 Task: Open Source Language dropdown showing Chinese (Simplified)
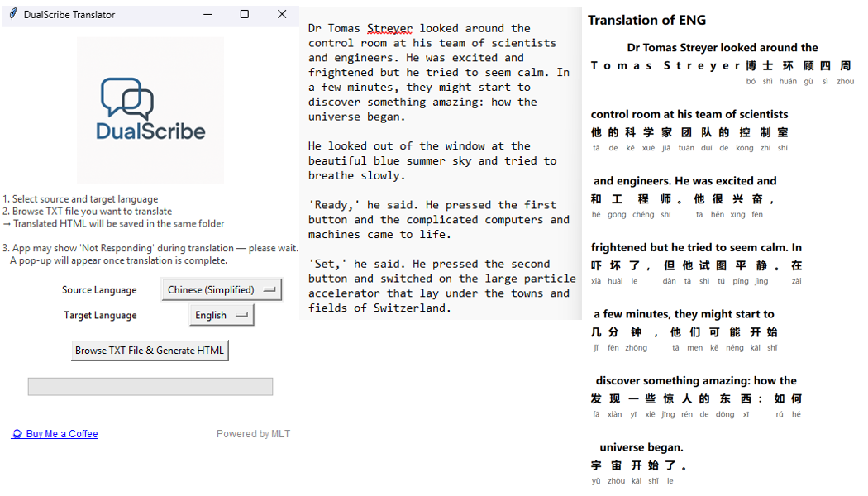pyautogui.click(x=222, y=289)
